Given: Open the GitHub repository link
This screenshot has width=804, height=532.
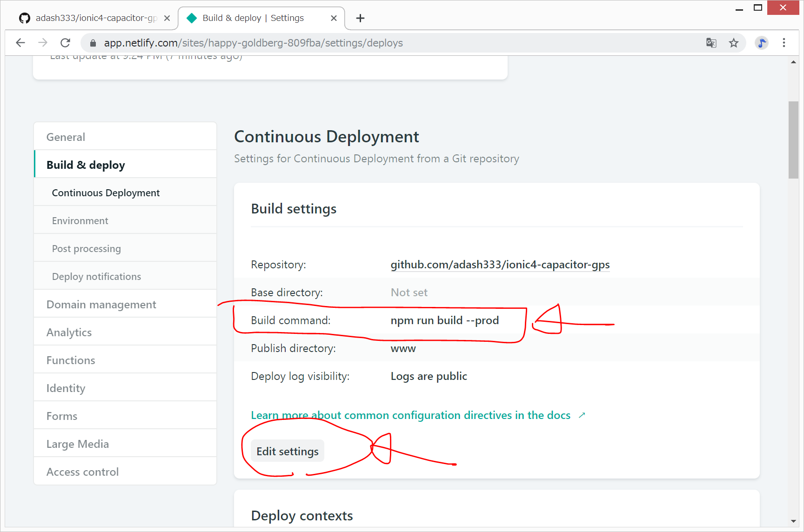Looking at the screenshot, I should [500, 265].
